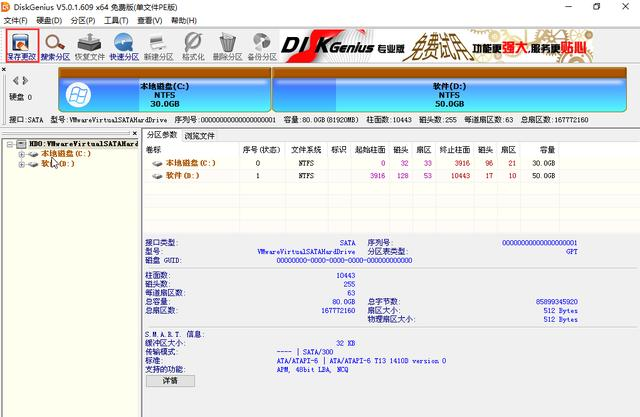
Task: Click the Backup Partition (备份分区) icon
Action: 263,45
